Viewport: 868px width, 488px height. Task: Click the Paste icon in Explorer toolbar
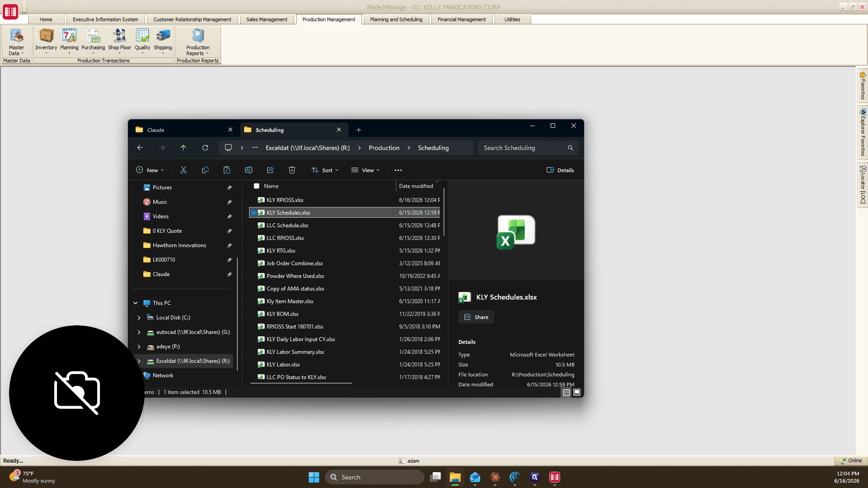coord(227,170)
